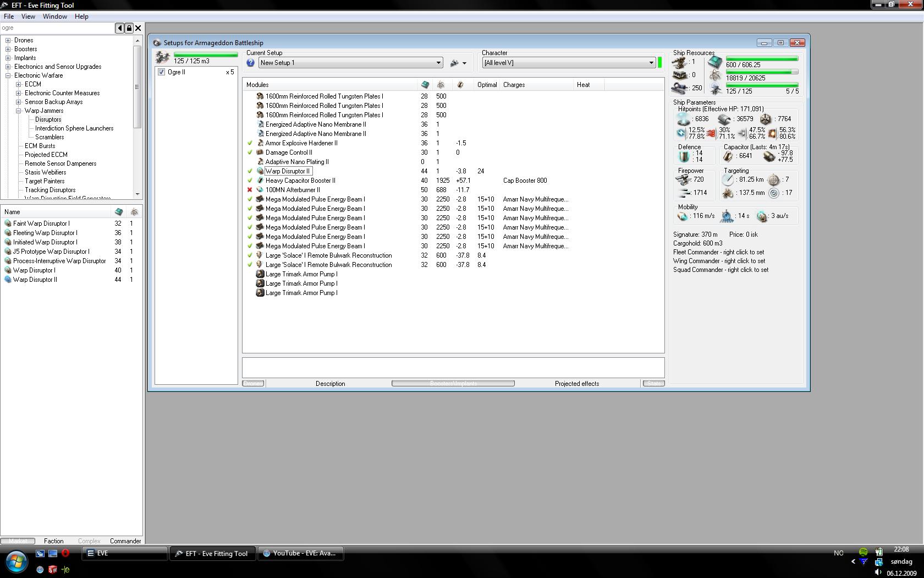Viewport: 924px width, 578px height.
Task: Click the armor hitpoints icon next to 36579
Action: click(x=724, y=119)
